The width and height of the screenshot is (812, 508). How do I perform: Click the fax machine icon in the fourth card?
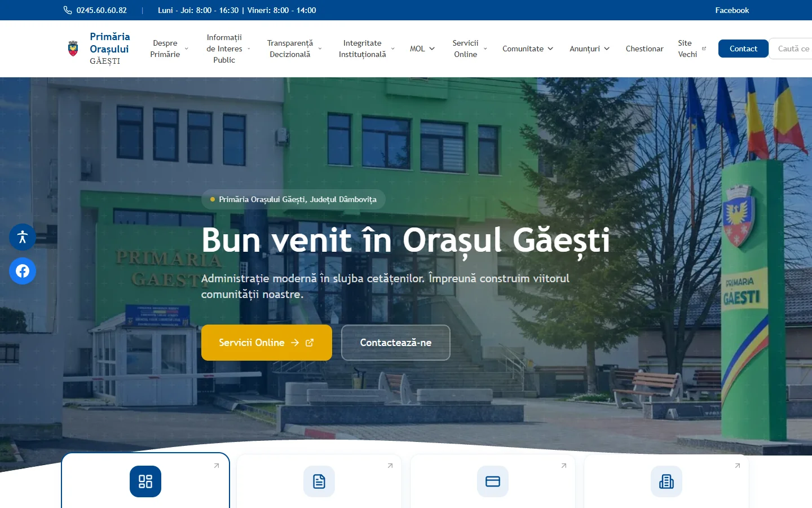click(x=666, y=481)
